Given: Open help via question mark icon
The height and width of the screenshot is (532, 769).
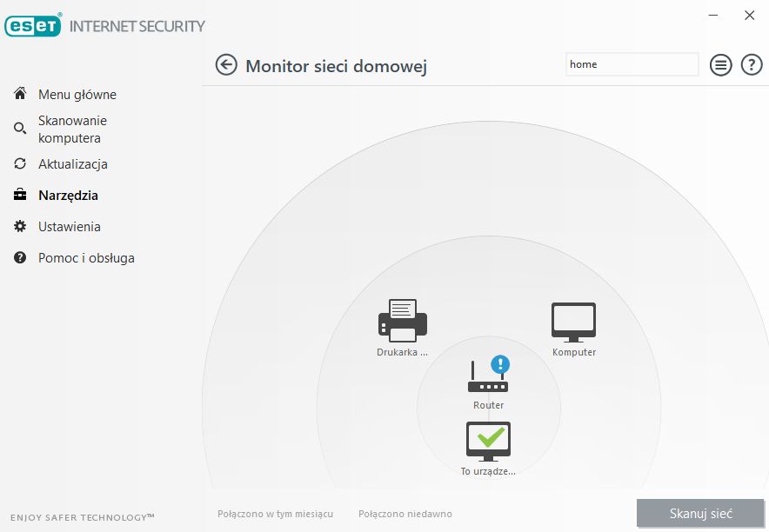Looking at the screenshot, I should (752, 64).
